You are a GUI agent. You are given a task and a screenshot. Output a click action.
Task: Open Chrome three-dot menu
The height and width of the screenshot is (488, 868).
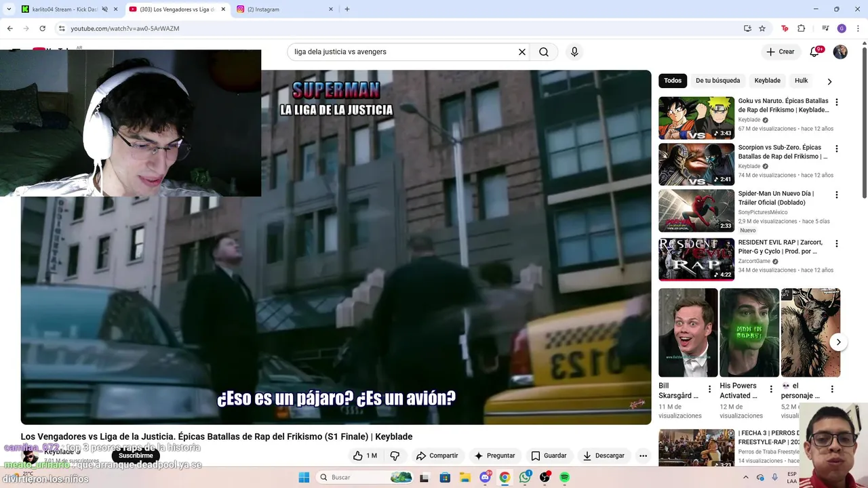[x=858, y=28]
